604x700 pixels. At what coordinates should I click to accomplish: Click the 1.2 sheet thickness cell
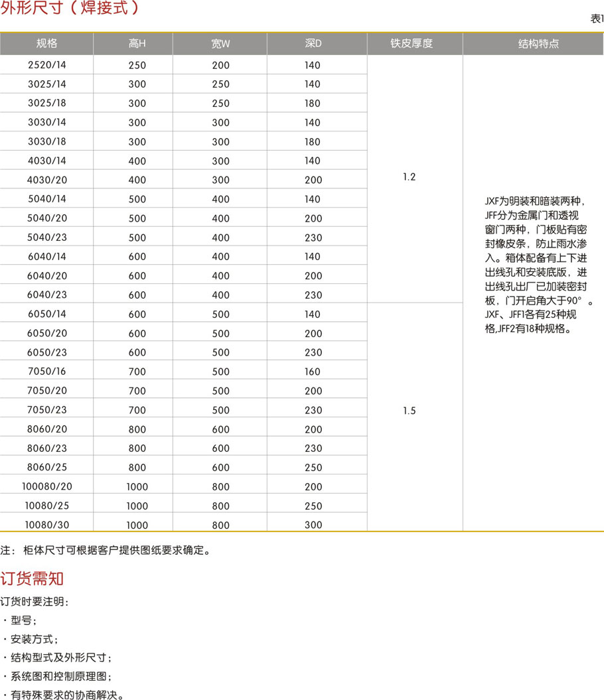pyautogui.click(x=410, y=178)
